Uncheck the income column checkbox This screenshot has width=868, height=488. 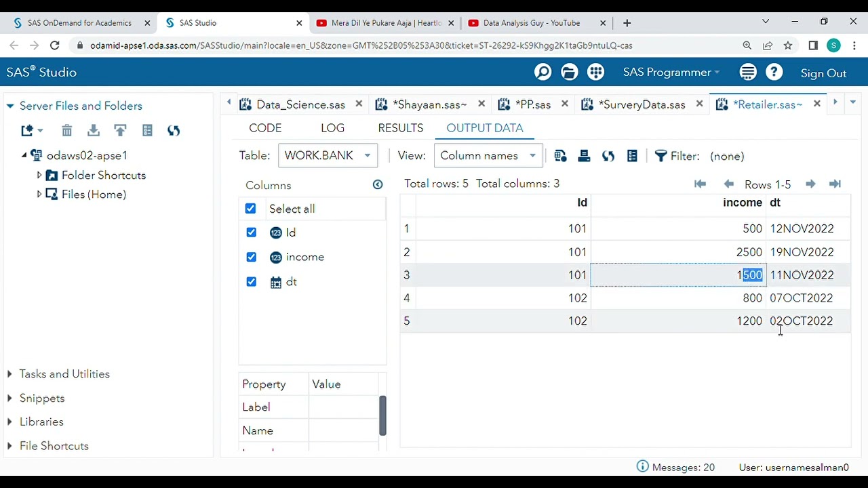tap(252, 257)
